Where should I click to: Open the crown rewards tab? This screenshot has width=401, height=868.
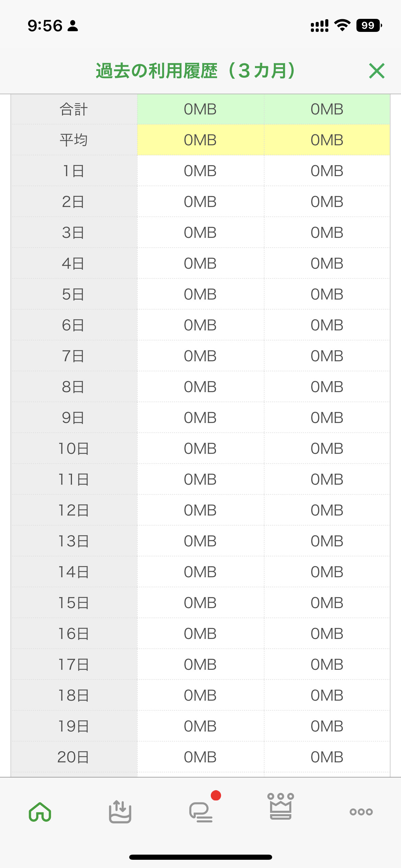[x=281, y=806]
